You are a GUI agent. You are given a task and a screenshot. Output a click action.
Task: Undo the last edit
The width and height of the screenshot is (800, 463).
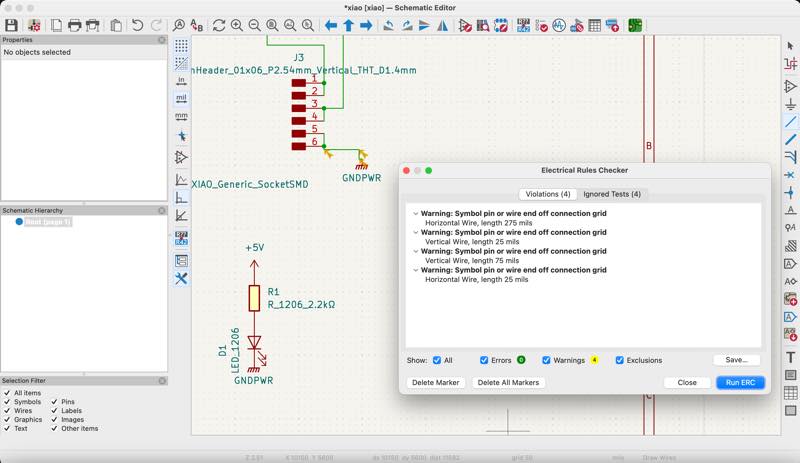pyautogui.click(x=137, y=25)
